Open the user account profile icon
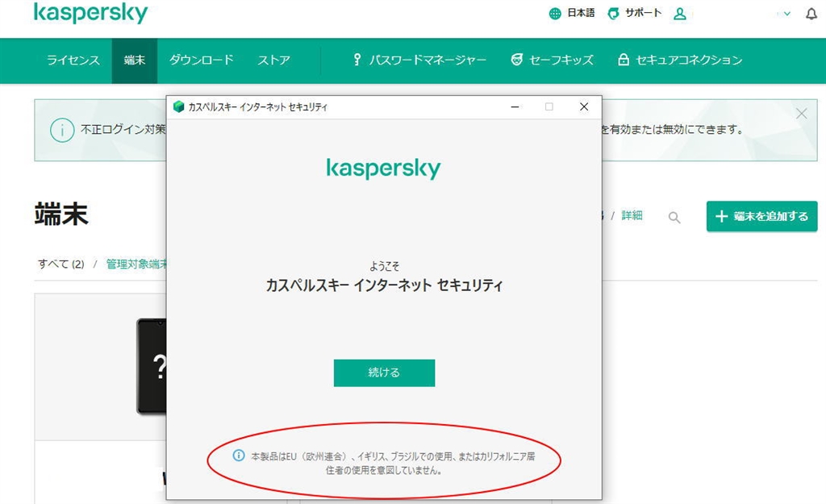Image resolution: width=826 pixels, height=504 pixels. [x=679, y=14]
